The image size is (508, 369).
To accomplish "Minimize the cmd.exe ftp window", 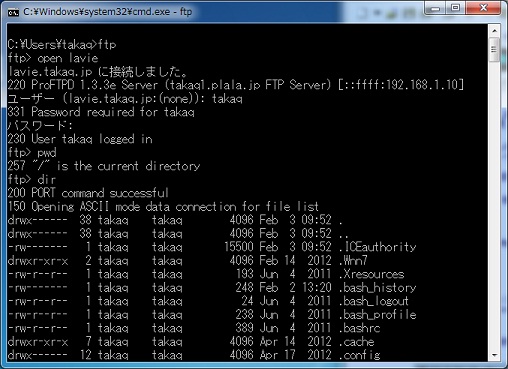I will pyautogui.click(x=435, y=8).
